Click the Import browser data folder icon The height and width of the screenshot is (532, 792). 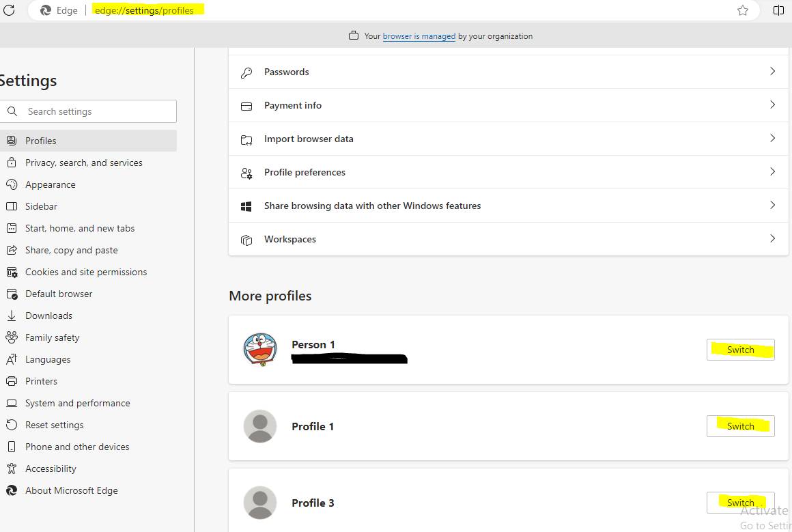[246, 140]
